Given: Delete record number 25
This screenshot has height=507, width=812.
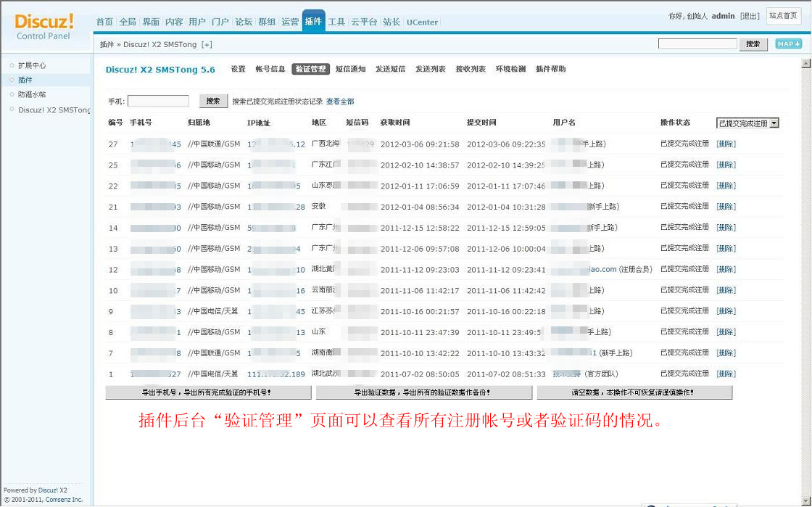Looking at the screenshot, I should pos(726,165).
